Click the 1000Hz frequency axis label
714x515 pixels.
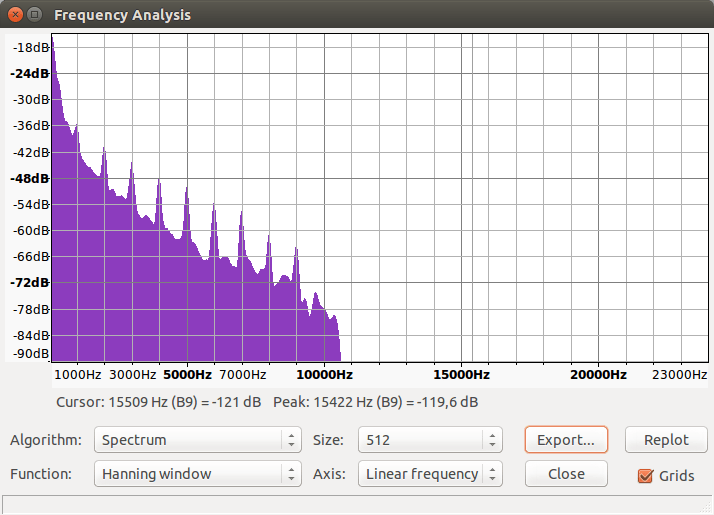point(77,375)
